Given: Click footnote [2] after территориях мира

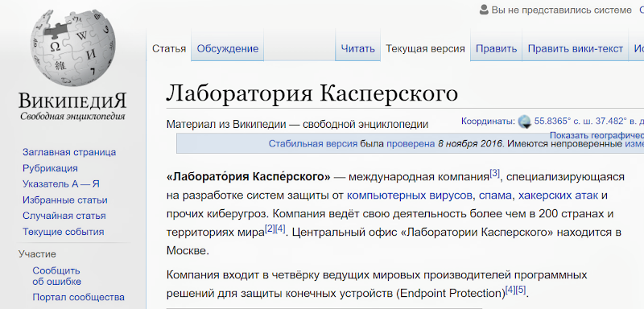Looking at the screenshot, I should point(270,229).
